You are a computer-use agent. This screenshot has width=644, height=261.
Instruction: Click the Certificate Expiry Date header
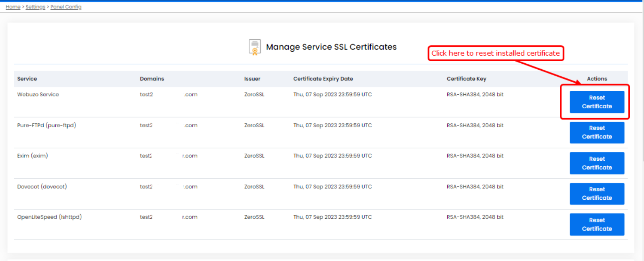323,79
